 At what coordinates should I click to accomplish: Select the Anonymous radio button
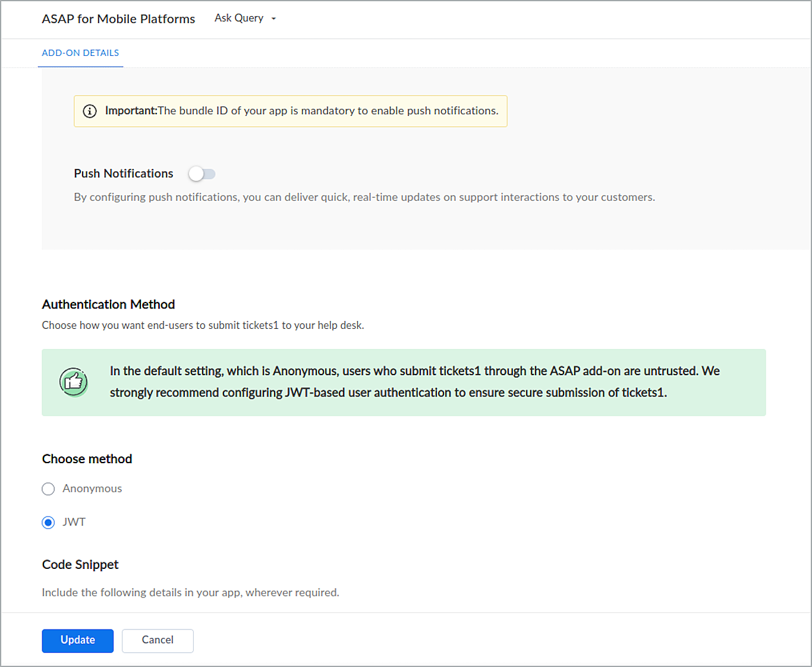click(48, 489)
